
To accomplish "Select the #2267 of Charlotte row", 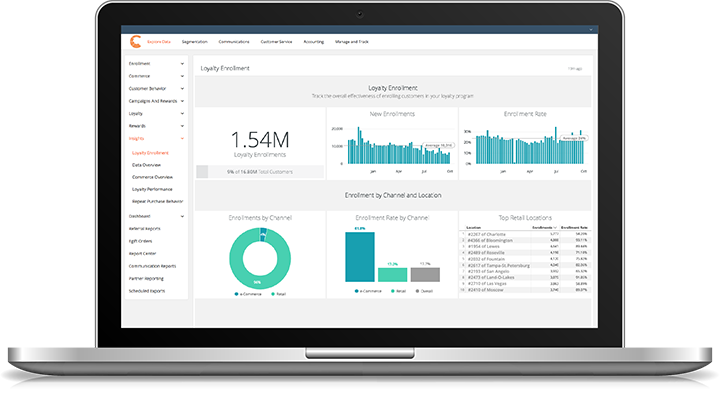I will pyautogui.click(x=524, y=234).
